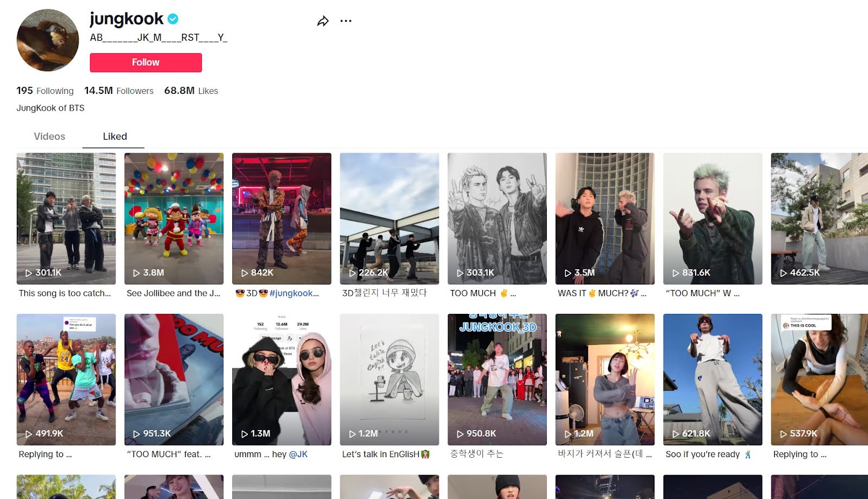This screenshot has width=868, height=499.
Task: Click the play icon beside 3.5M
Action: click(x=567, y=273)
